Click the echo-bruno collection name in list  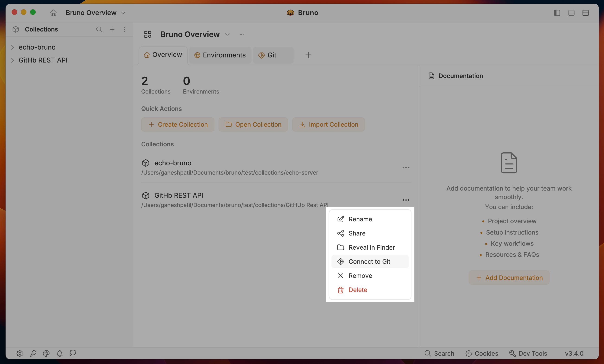click(x=173, y=163)
